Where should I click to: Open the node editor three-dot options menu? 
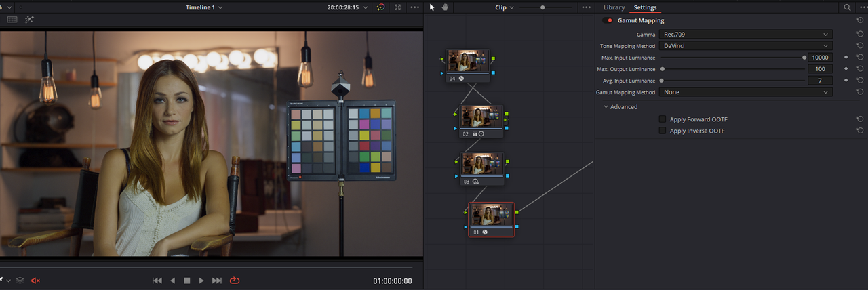(x=587, y=7)
